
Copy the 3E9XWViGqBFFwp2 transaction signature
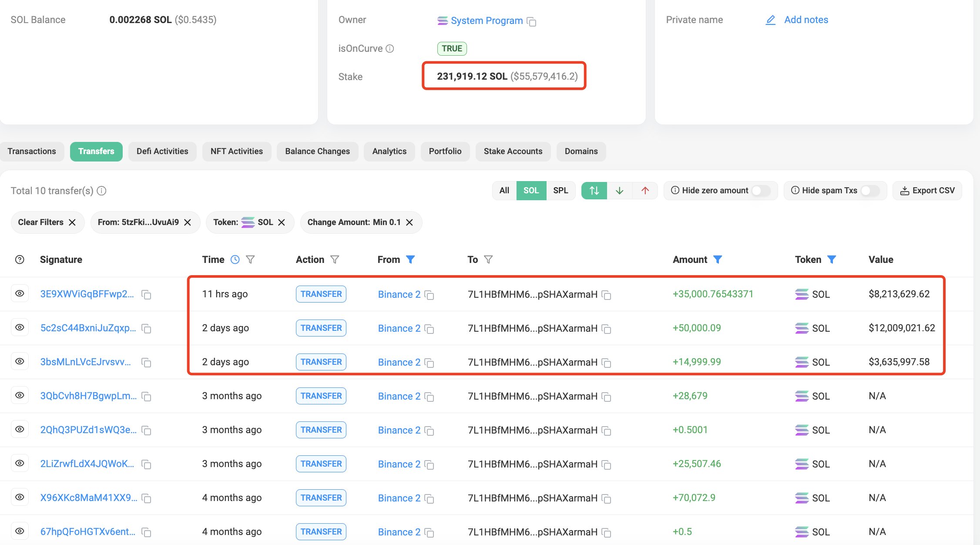tap(146, 294)
